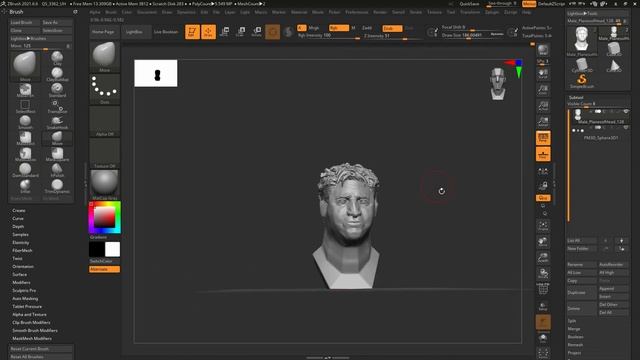Choose the Smooth brush

tap(25, 122)
